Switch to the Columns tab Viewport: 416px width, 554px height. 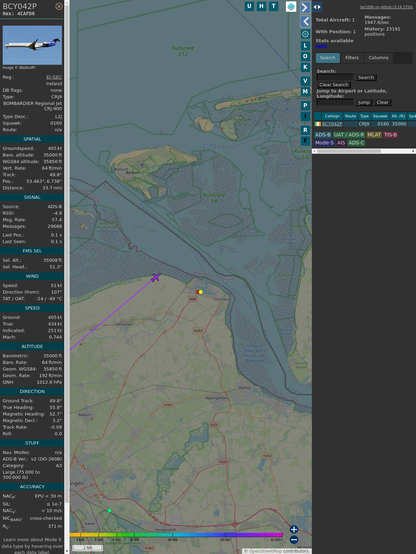click(x=378, y=58)
